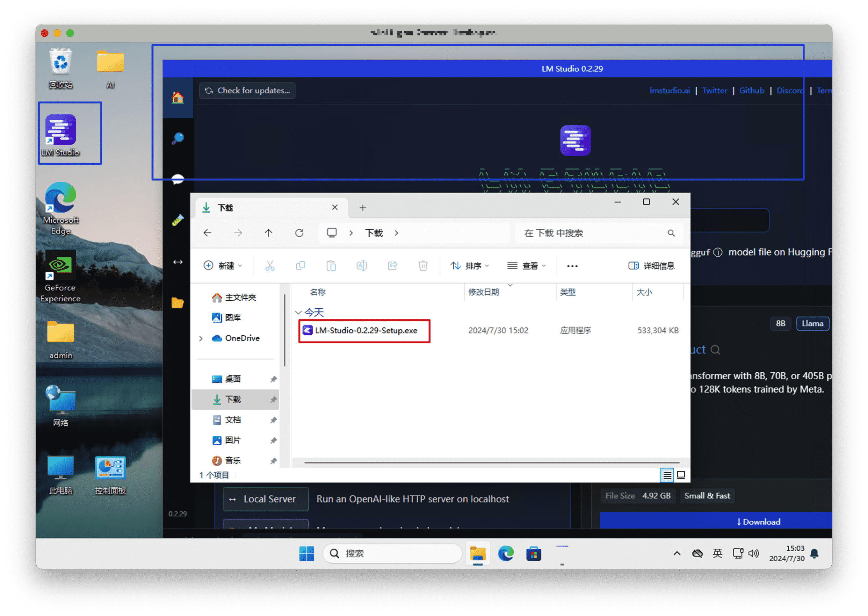Go up one folder level in Explorer
868x616 pixels.
268,233
